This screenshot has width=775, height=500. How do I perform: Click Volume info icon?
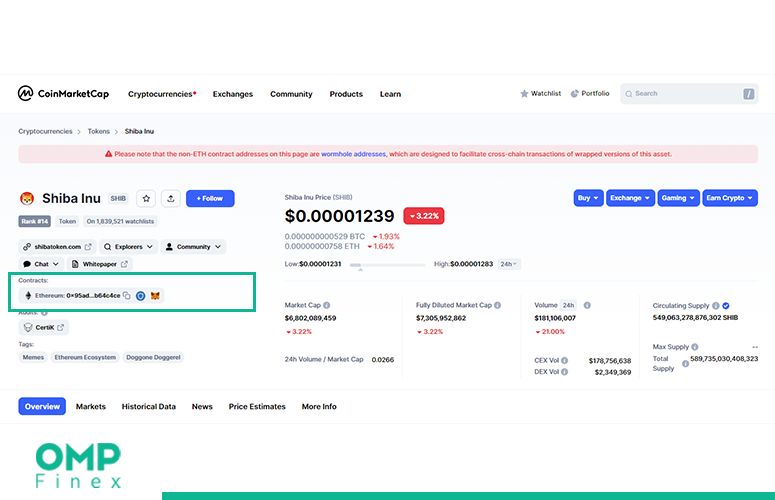point(587,305)
